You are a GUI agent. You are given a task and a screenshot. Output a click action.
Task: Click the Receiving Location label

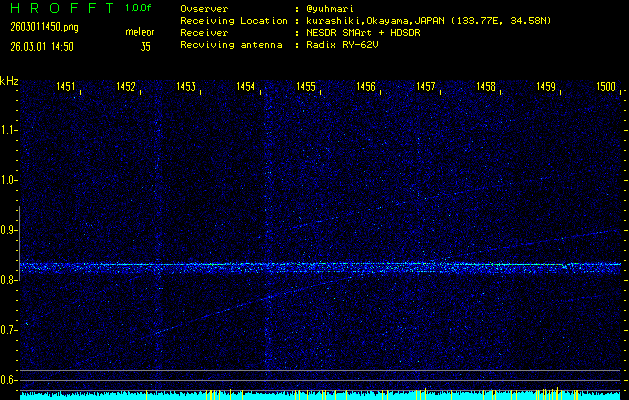234,21
